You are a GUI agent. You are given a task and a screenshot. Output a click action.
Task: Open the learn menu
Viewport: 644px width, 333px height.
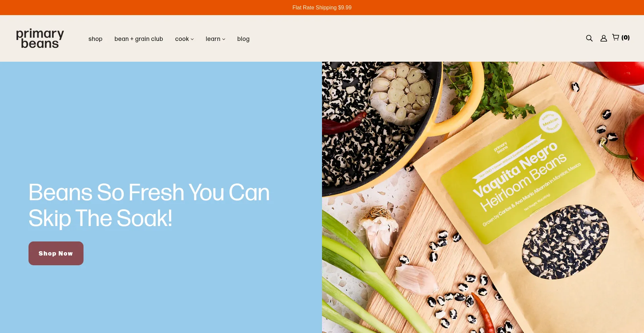pyautogui.click(x=215, y=39)
